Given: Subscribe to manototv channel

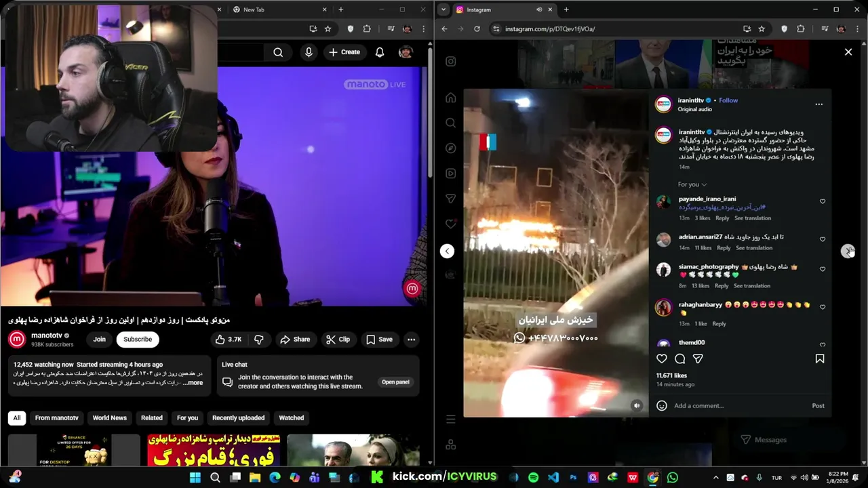Looking at the screenshot, I should (x=138, y=340).
